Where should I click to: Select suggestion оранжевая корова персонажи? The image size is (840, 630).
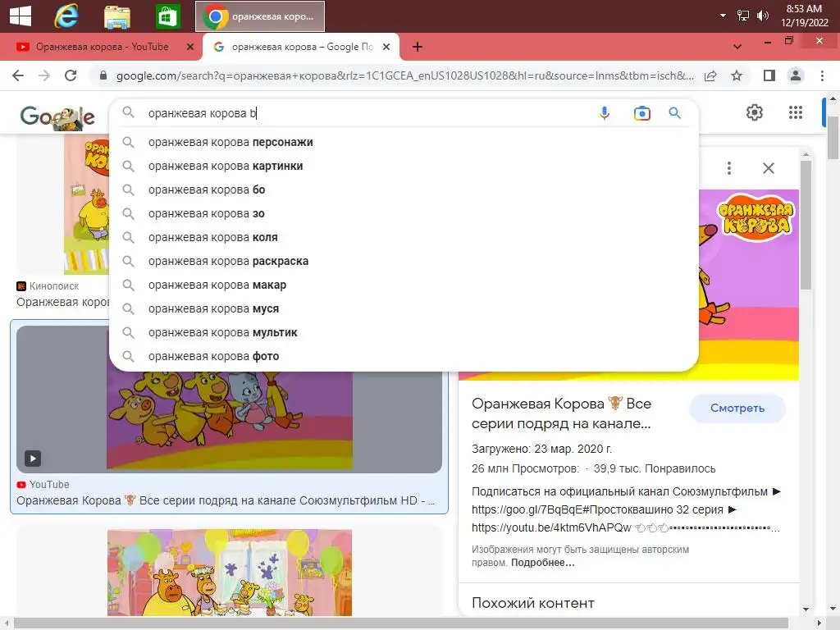coord(404,142)
